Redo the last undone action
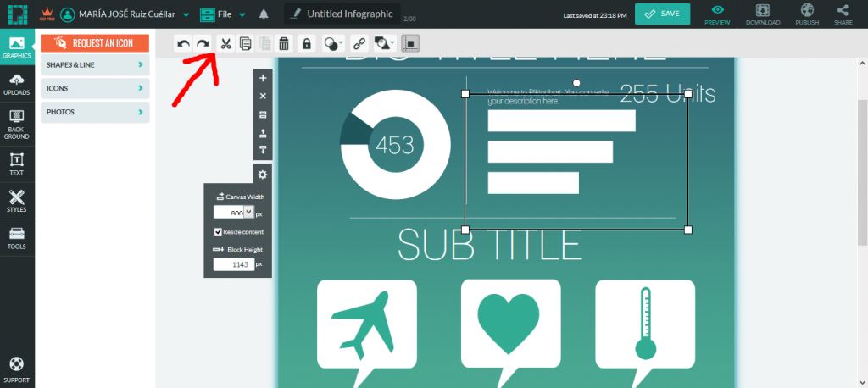 pyautogui.click(x=203, y=43)
